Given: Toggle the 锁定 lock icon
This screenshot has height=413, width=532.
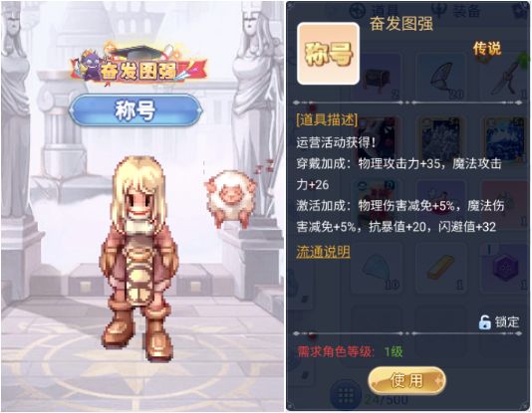Looking at the screenshot, I should [x=484, y=322].
